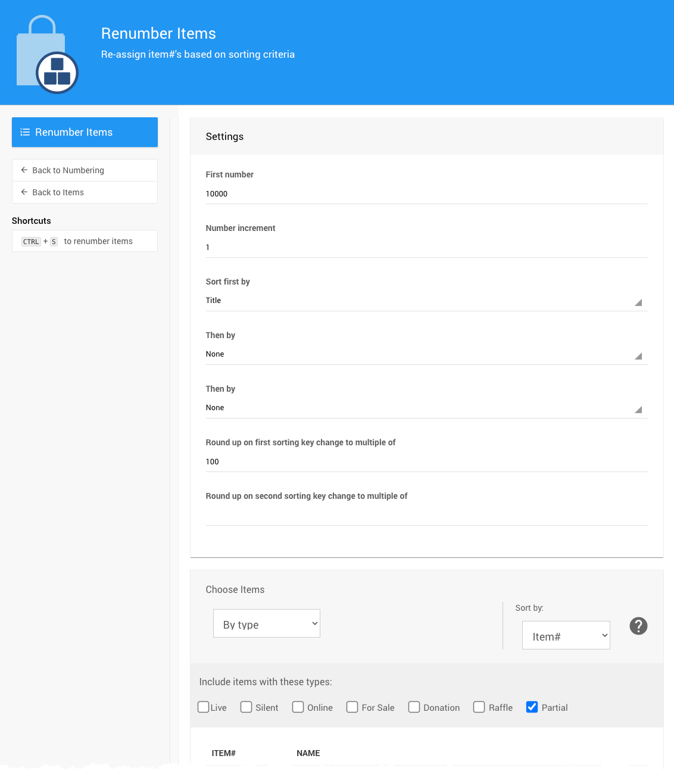The image size is (674, 784).
Task: Tick the Raffle checkbox
Action: tap(479, 707)
